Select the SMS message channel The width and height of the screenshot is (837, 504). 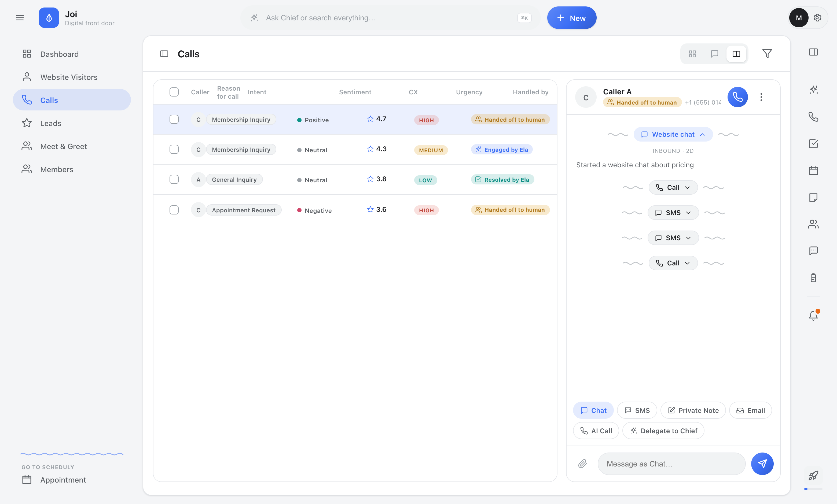[637, 410]
